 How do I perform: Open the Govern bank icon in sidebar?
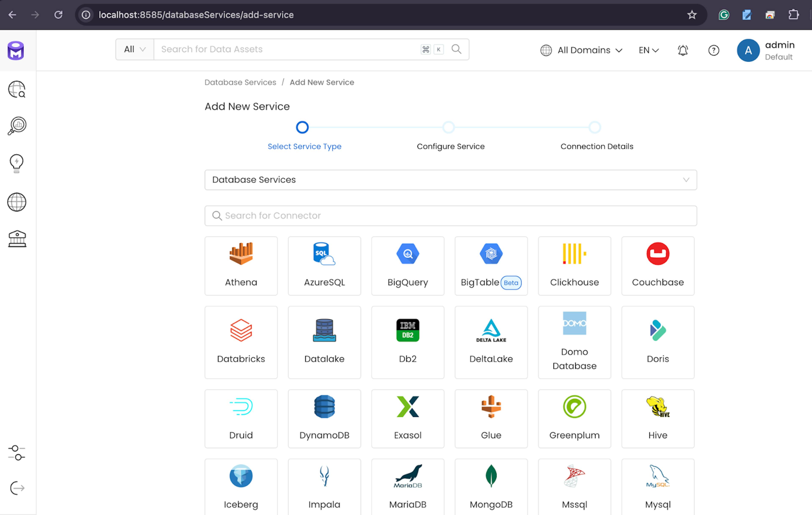coord(16,239)
